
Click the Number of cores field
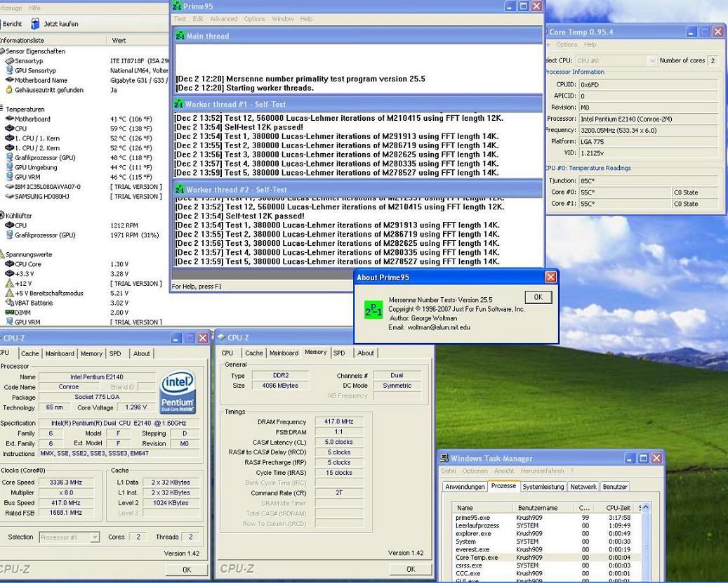coord(713,60)
